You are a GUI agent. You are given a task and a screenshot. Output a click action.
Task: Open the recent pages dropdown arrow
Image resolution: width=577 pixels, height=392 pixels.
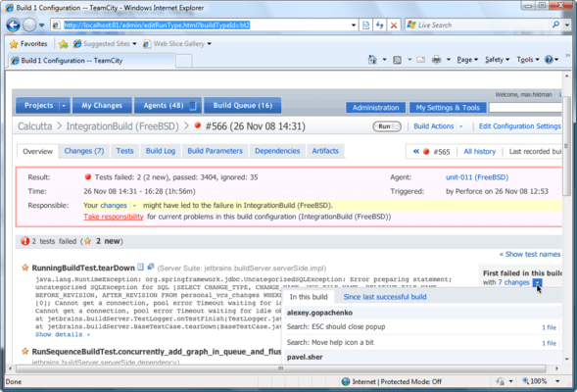[41, 25]
